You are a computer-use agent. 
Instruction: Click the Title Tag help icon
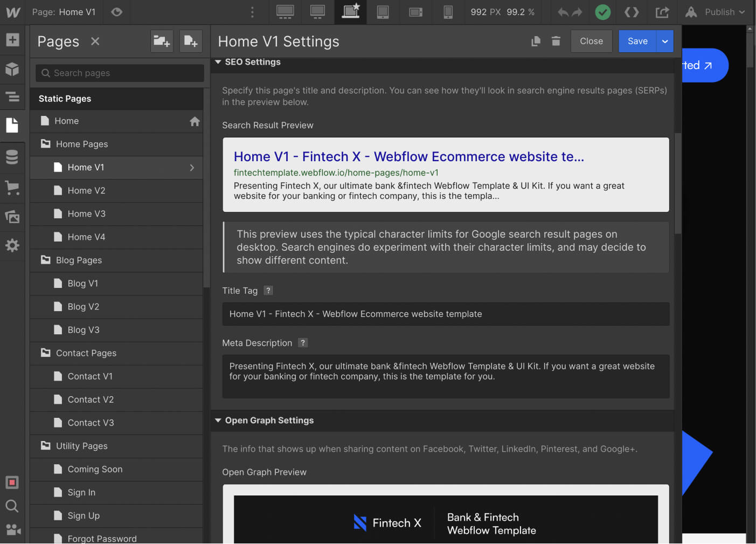(268, 290)
